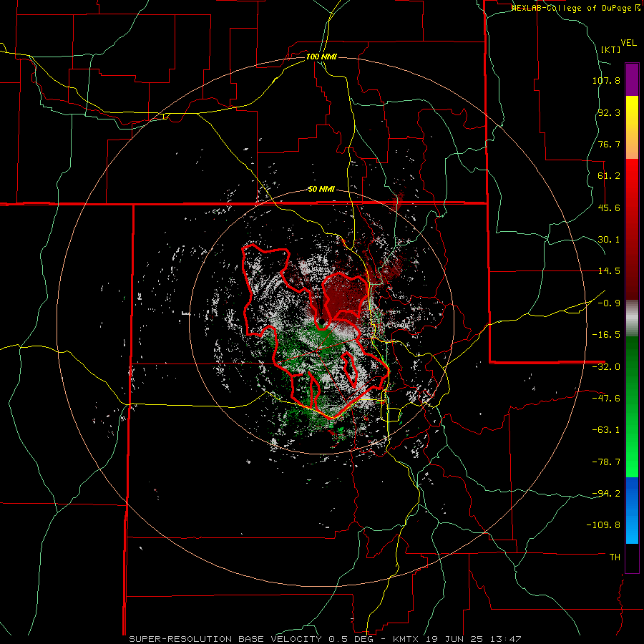644x644 pixels.
Task: Select the -109.8 value on velocity scale
Action: 604,525
